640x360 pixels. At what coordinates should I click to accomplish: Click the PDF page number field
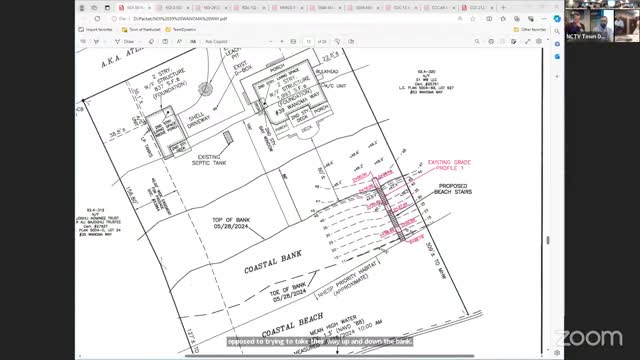point(309,42)
